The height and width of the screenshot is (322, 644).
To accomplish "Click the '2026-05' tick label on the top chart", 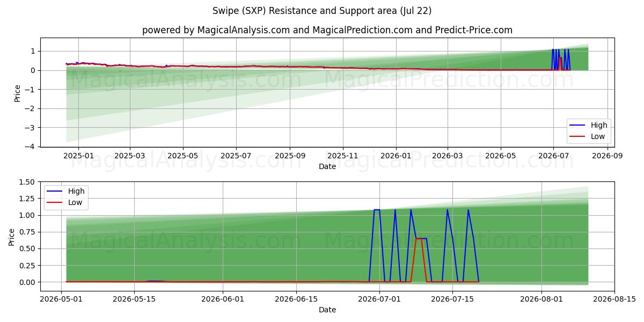I will coord(501,156).
